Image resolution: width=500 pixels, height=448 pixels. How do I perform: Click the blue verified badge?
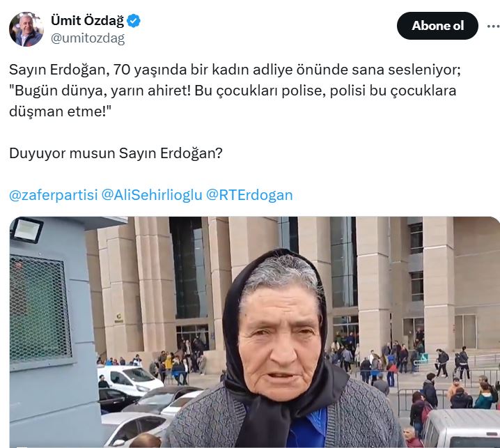(133, 21)
